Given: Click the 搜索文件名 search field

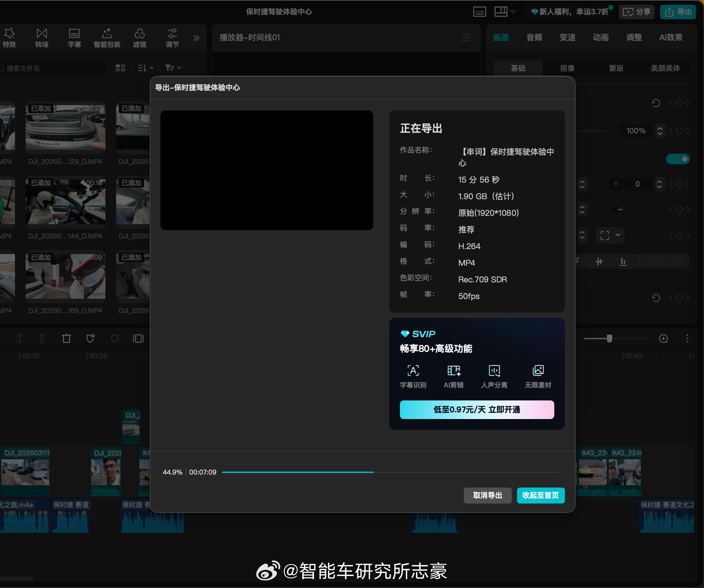Looking at the screenshot, I should tap(50, 69).
